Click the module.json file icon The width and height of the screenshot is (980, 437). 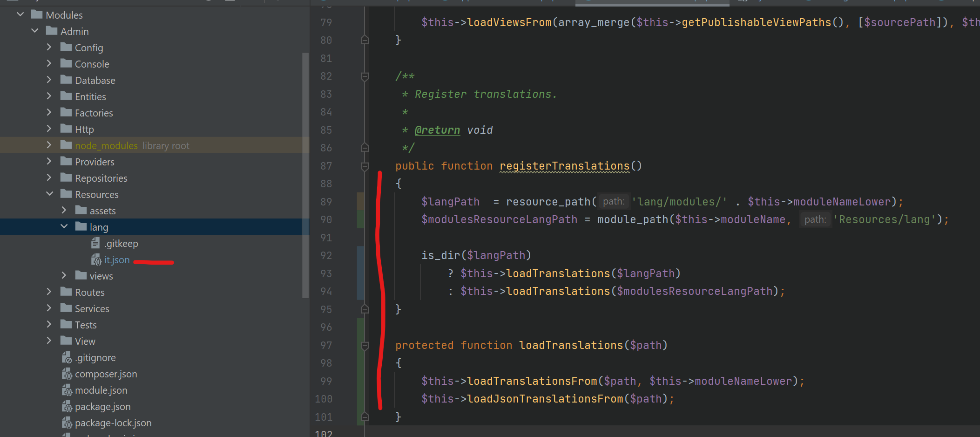click(67, 390)
